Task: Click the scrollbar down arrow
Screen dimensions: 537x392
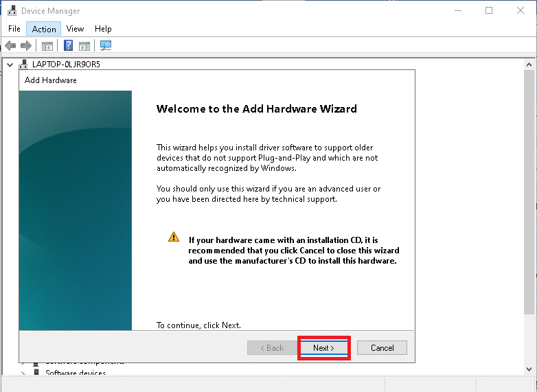Action: [x=529, y=369]
